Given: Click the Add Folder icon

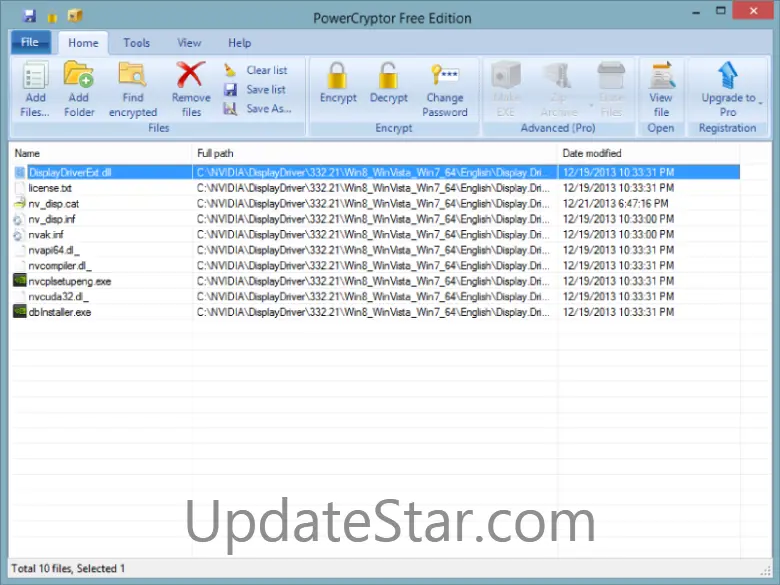Looking at the screenshot, I should click(79, 76).
